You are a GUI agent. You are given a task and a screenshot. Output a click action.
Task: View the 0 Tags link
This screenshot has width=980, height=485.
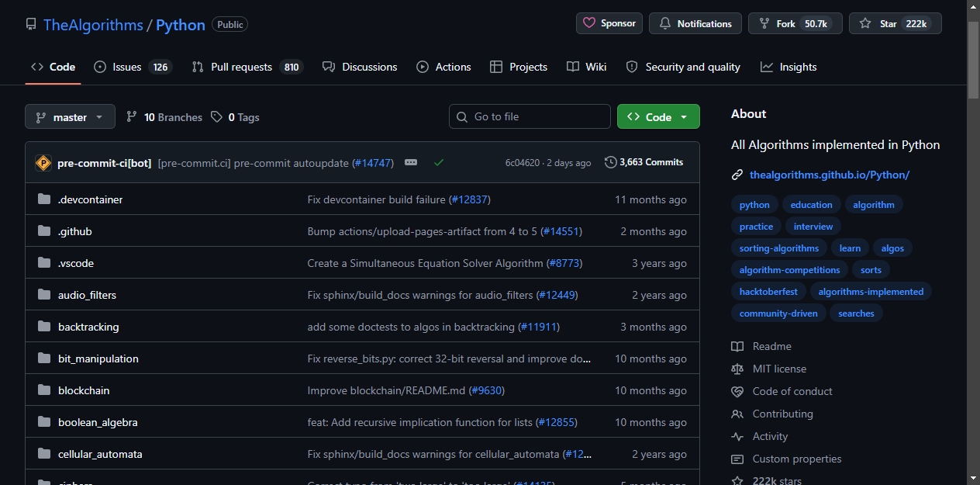[x=235, y=117]
